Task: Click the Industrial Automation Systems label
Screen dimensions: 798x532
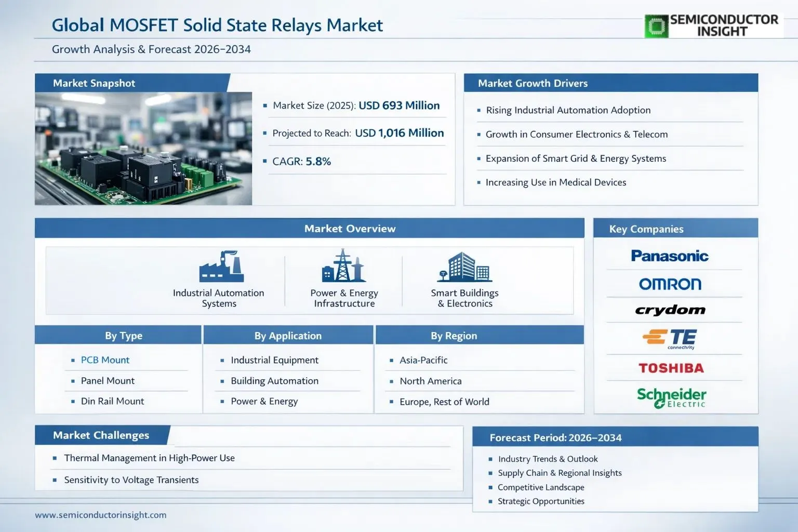Action: point(219,298)
